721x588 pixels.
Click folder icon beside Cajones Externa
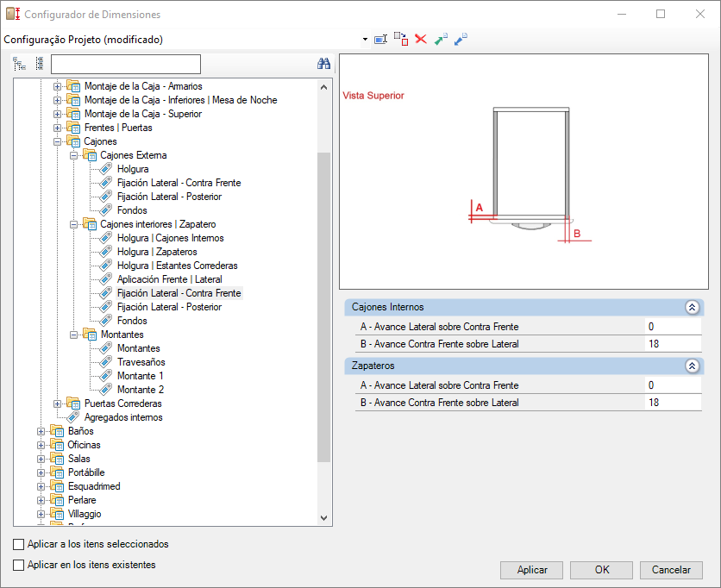[90, 155]
